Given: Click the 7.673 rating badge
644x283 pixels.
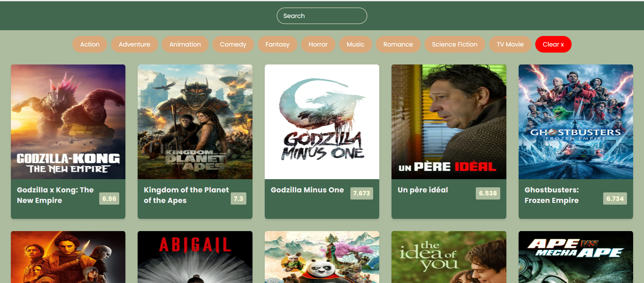Looking at the screenshot, I should tap(362, 193).
